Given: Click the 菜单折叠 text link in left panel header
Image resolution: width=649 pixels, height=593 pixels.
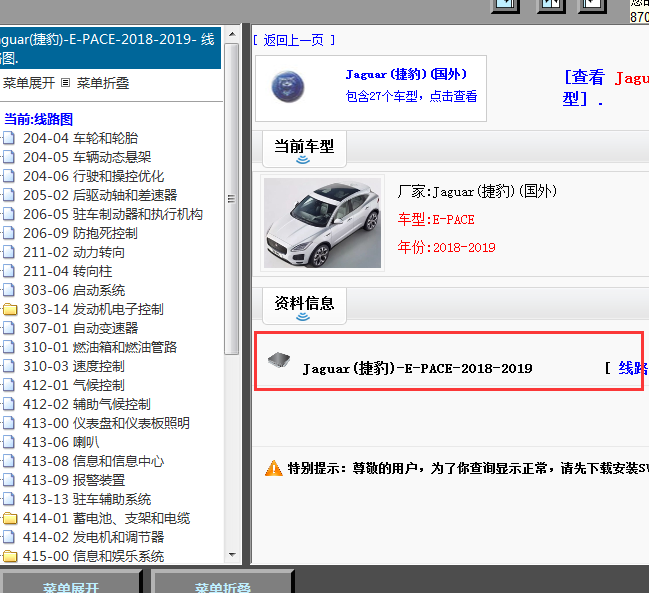Looking at the screenshot, I should [x=103, y=83].
